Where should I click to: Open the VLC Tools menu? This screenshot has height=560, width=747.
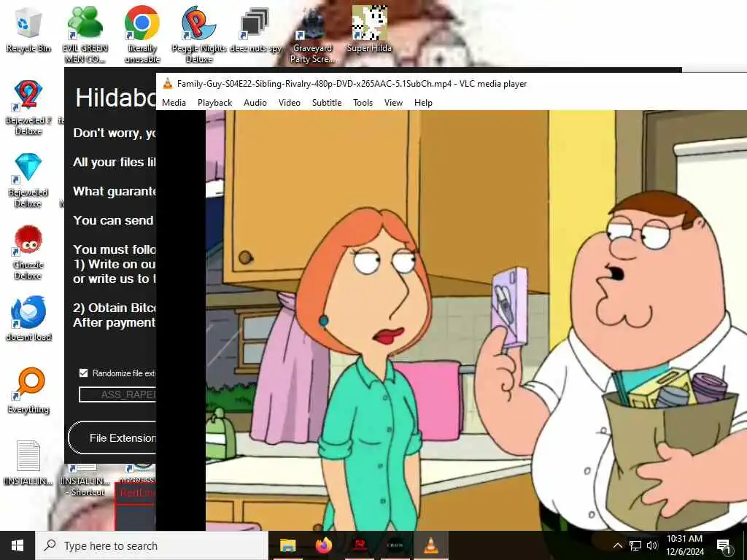(363, 103)
